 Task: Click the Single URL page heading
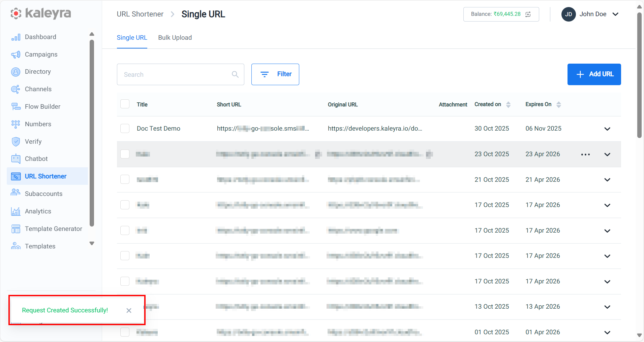pyautogui.click(x=203, y=14)
